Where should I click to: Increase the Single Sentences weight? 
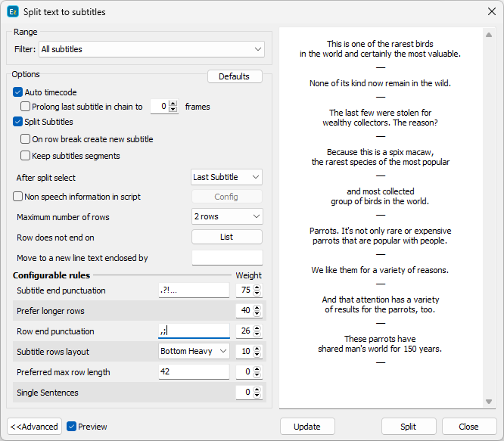[258, 389]
